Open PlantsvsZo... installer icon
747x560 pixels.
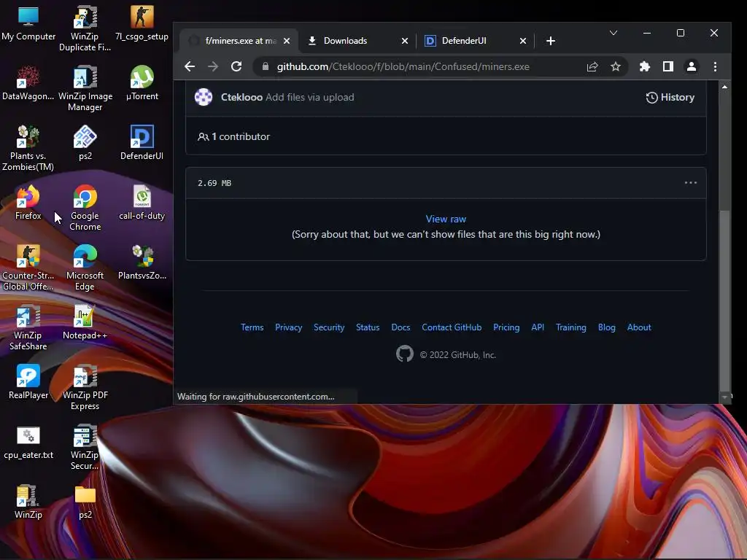(142, 262)
